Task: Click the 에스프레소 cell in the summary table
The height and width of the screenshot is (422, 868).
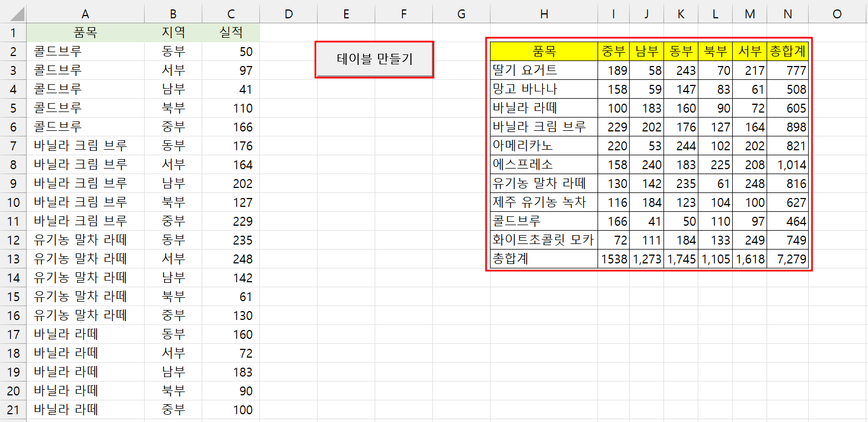Action: tap(544, 165)
